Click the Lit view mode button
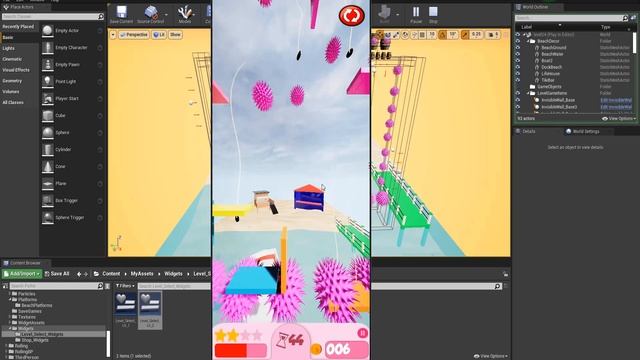This screenshot has width=640, height=360. coord(159,35)
